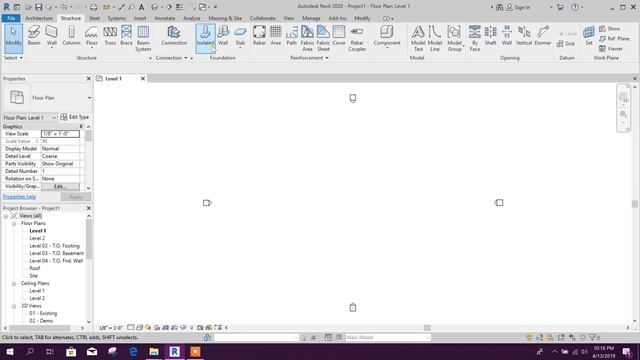
Task: Toggle Reveal Hidden Elements lightbulb
Action: [x=191, y=327]
